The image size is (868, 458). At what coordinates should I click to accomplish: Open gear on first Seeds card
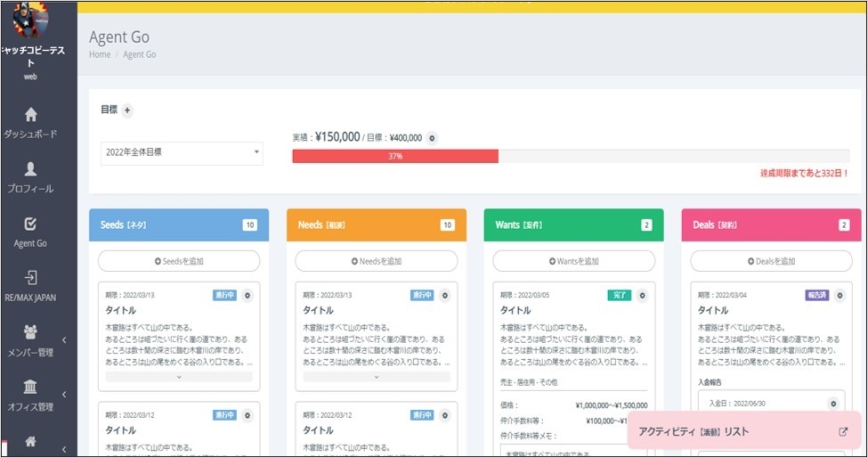pos(247,295)
